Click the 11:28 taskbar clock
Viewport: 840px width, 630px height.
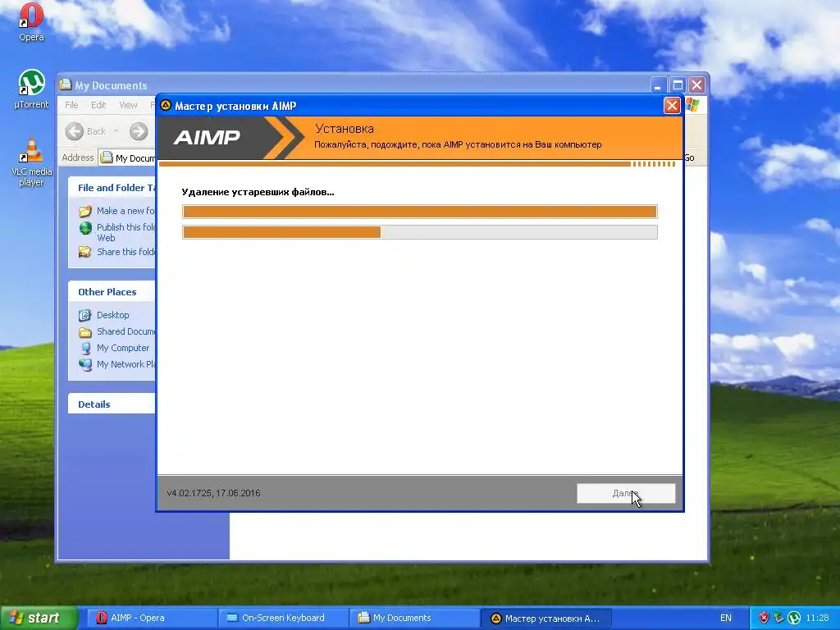817,618
